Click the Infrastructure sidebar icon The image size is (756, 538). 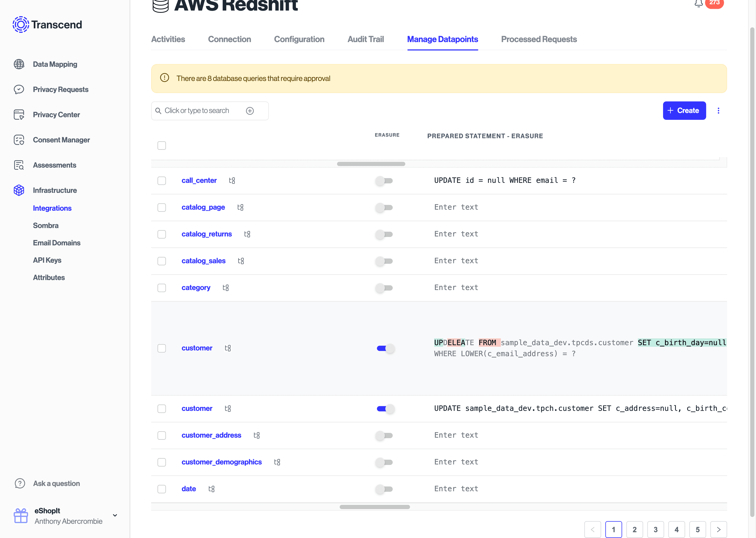[19, 190]
